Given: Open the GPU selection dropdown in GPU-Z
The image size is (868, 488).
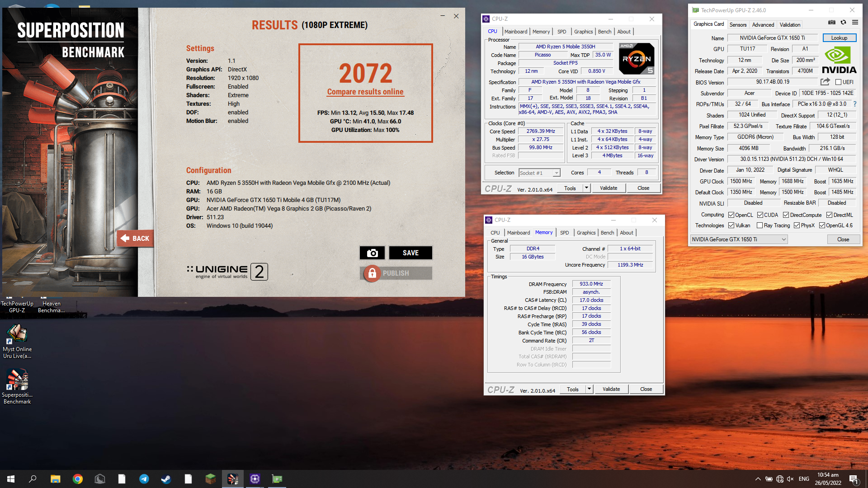Looking at the screenshot, I should [x=739, y=239].
